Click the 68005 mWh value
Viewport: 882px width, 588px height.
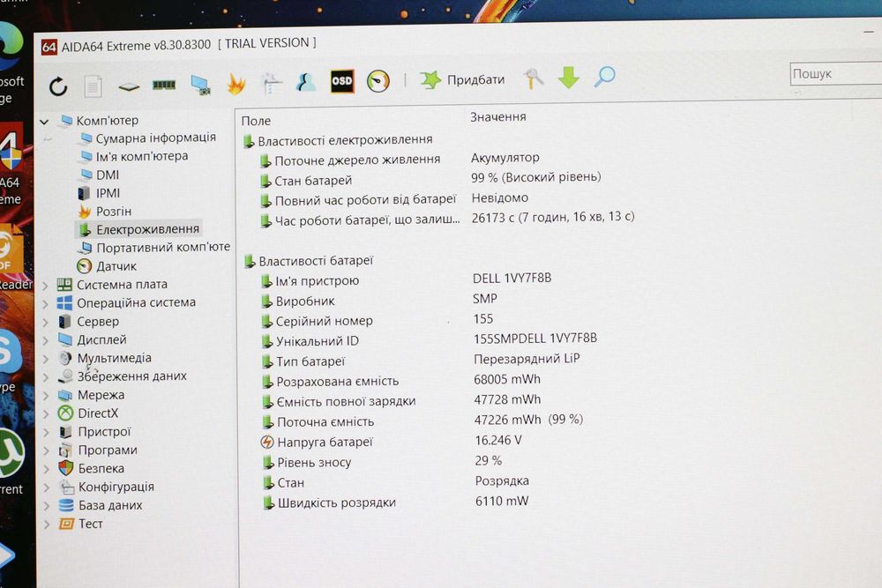tap(507, 379)
